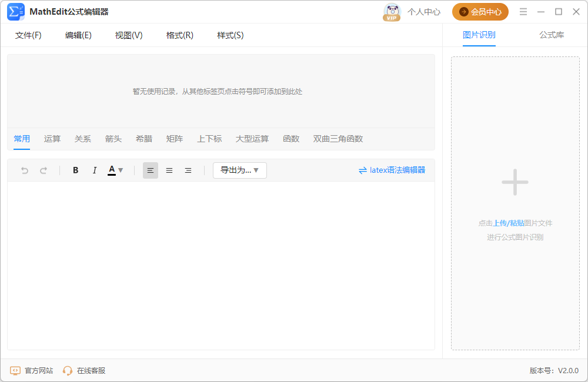Open 在线客服 online support
Image resolution: width=588 pixels, height=382 pixels.
(x=91, y=371)
